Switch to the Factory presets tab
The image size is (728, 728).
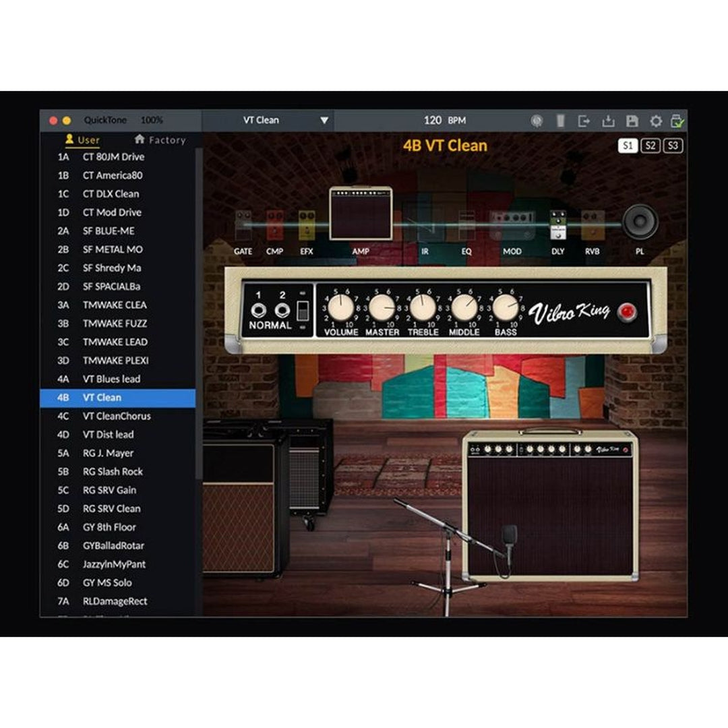coord(160,140)
